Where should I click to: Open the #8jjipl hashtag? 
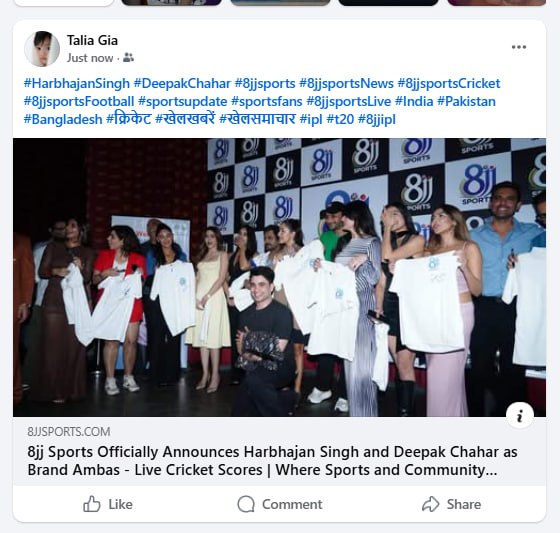376,119
